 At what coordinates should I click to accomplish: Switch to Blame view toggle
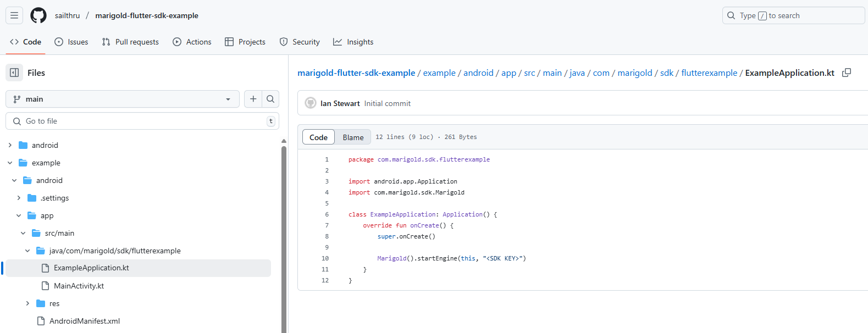click(x=353, y=137)
